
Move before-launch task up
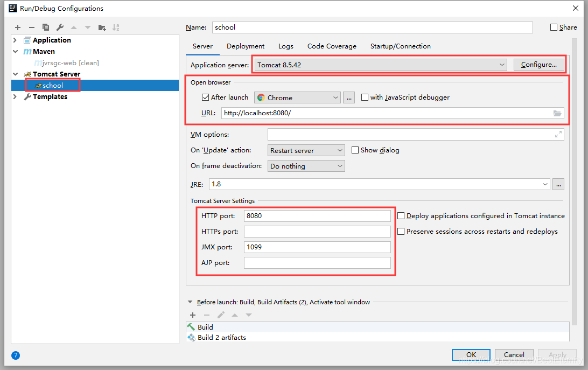[235, 315]
